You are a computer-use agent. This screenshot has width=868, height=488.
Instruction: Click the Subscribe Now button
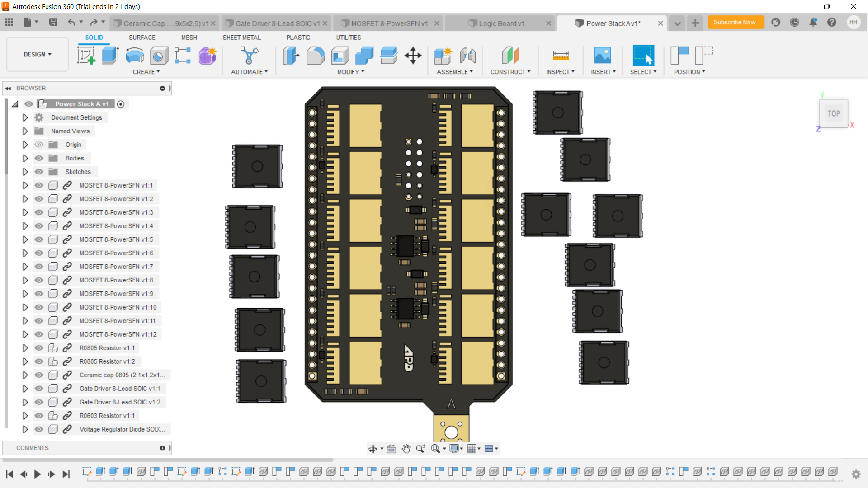point(735,22)
